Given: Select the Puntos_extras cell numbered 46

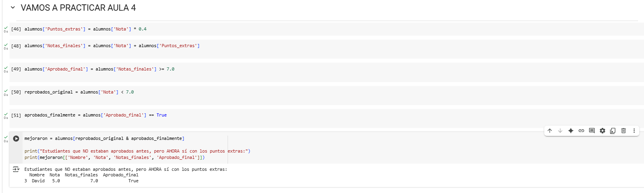Looking at the screenshot, I should (x=327, y=29).
